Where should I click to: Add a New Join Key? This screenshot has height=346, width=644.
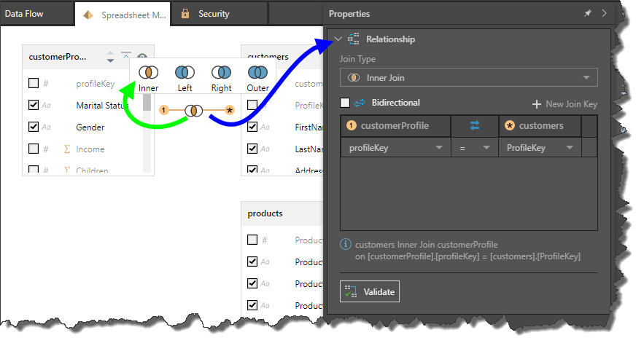pos(565,104)
